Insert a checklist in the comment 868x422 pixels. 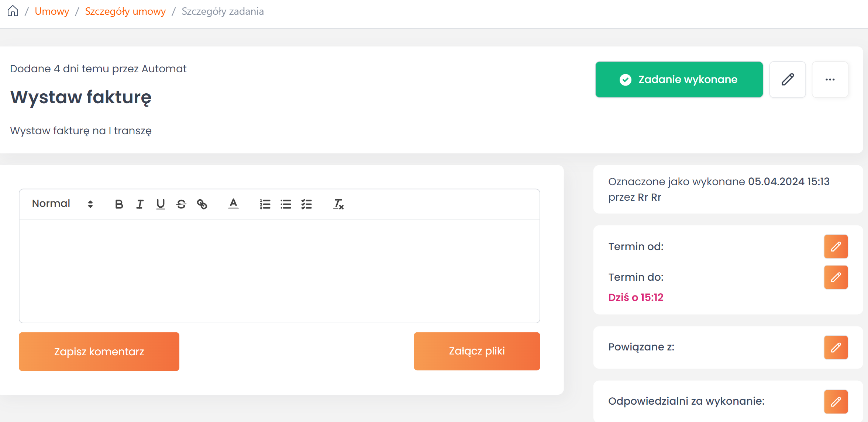306,204
